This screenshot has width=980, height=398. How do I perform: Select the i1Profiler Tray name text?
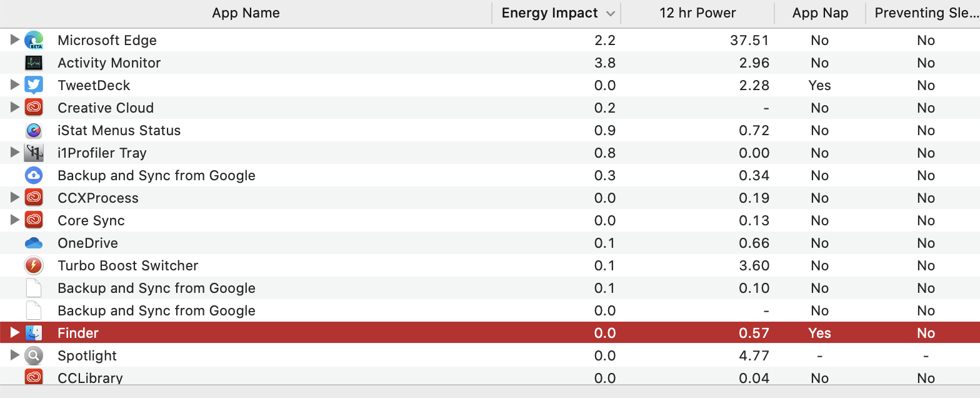[x=102, y=153]
